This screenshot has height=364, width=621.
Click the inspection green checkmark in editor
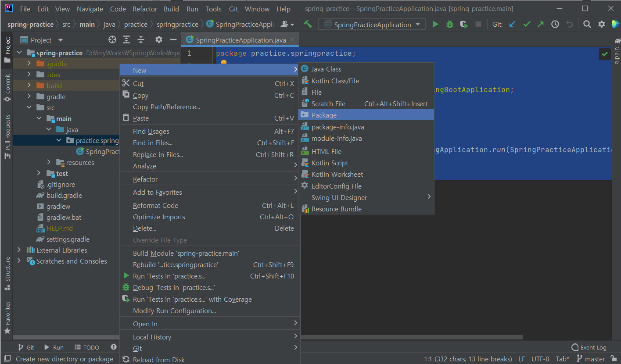(605, 54)
